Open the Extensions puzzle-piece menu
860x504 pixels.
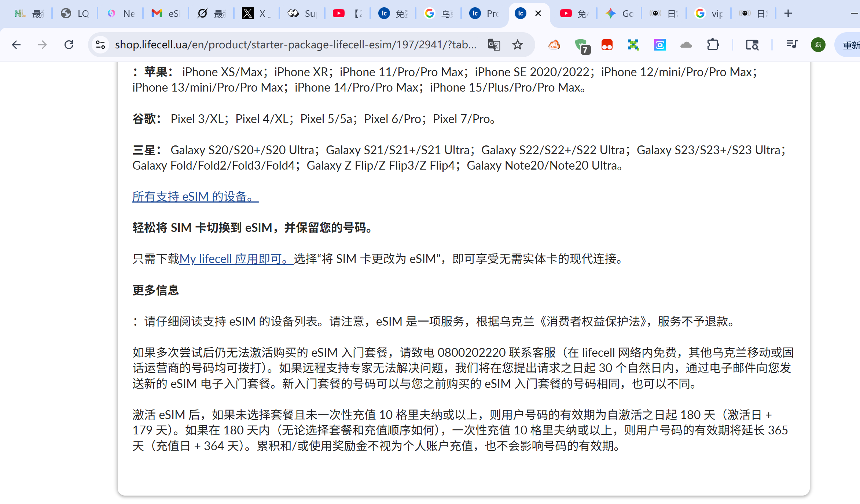pos(713,45)
